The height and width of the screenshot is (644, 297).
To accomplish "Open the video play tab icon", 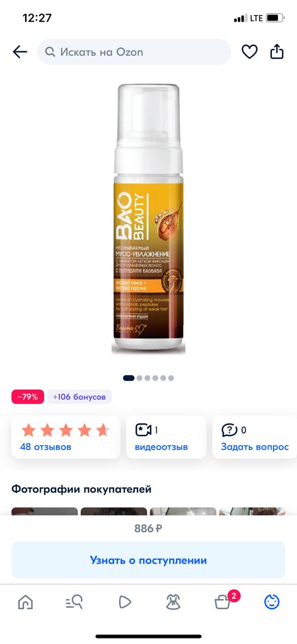I will point(124,602).
